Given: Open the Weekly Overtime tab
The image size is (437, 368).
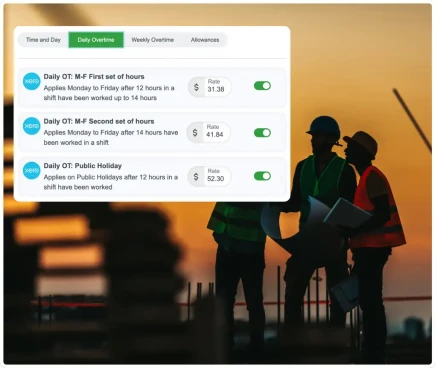Looking at the screenshot, I should pos(153,40).
